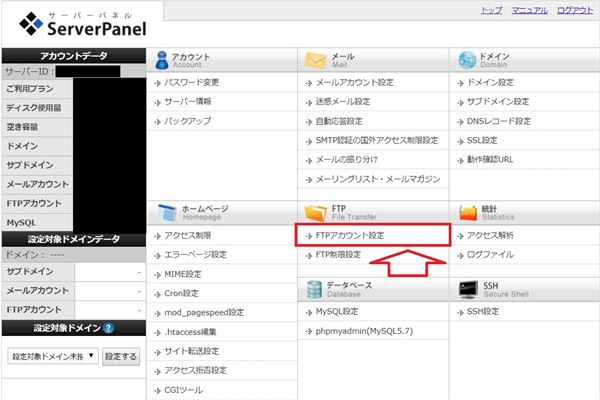
Task: Open パスワード変更
Action: (x=191, y=82)
